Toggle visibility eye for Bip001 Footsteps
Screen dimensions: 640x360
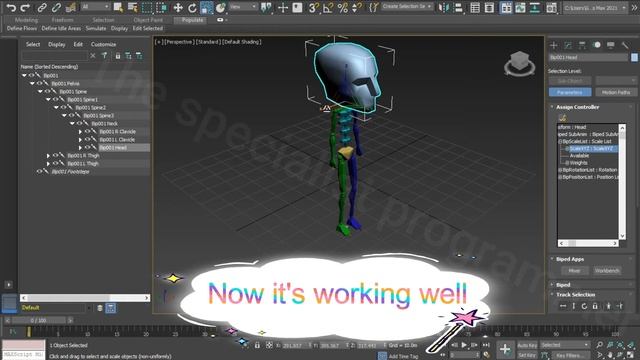click(x=40, y=171)
